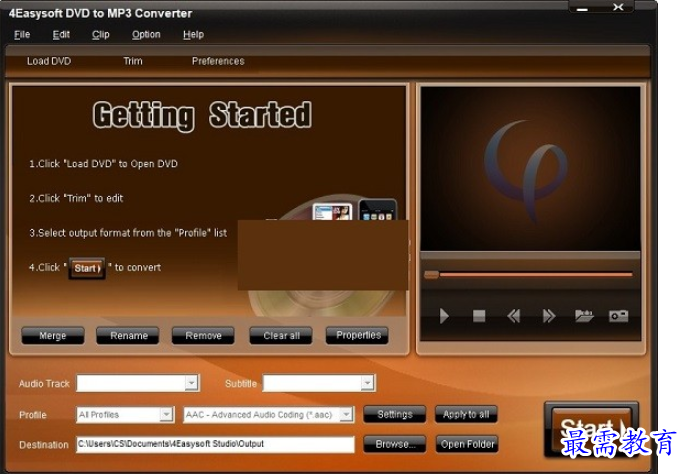Click the Apply to all button

coord(466,414)
